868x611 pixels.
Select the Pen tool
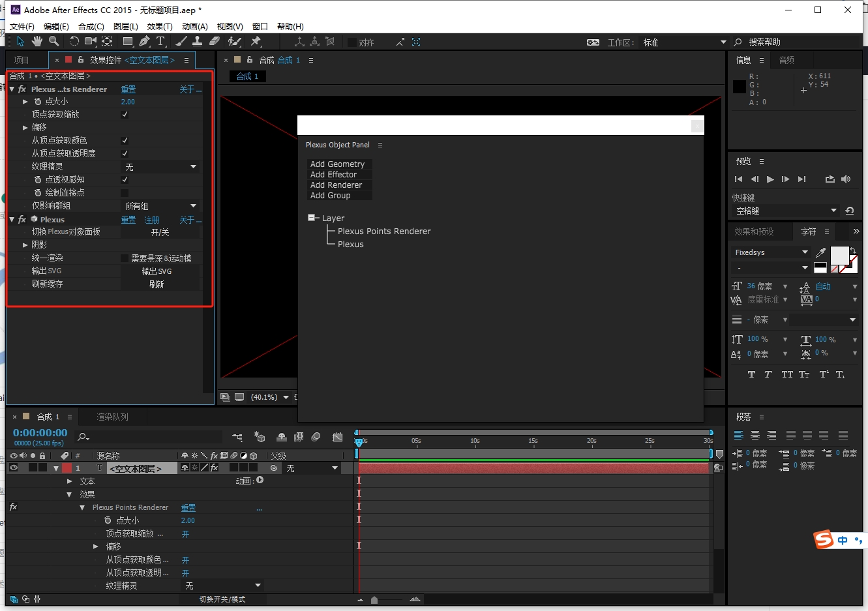click(x=144, y=42)
